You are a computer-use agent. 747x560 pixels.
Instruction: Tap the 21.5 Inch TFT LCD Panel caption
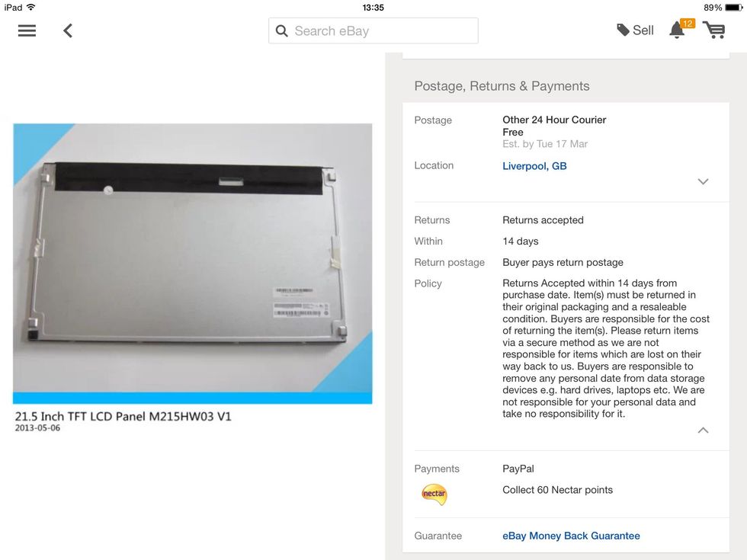pos(123,416)
